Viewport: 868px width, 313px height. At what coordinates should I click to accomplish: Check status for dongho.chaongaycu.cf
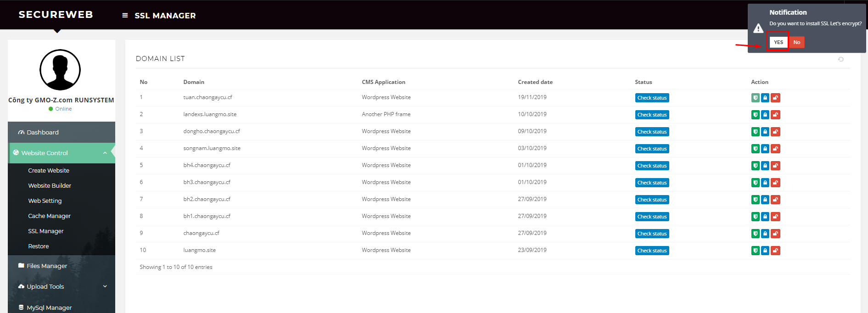click(652, 132)
